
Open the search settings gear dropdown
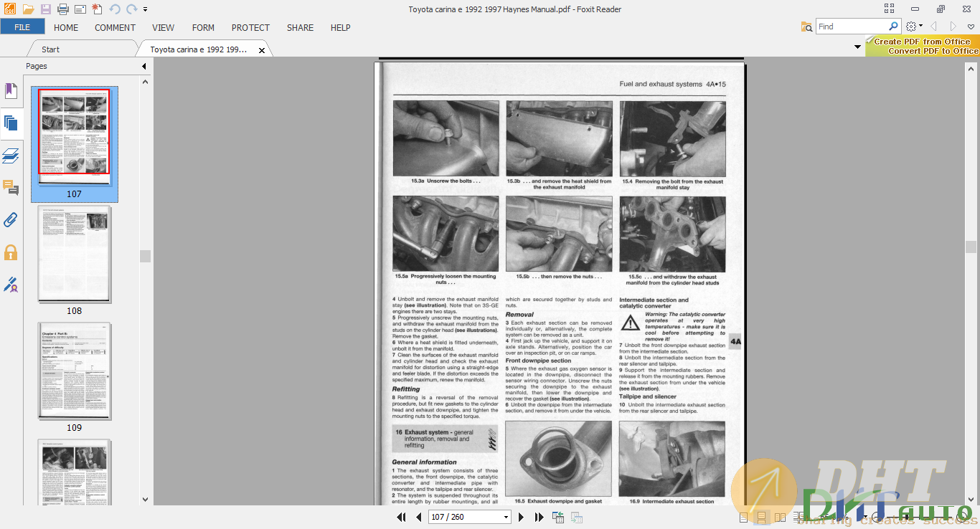[914, 27]
